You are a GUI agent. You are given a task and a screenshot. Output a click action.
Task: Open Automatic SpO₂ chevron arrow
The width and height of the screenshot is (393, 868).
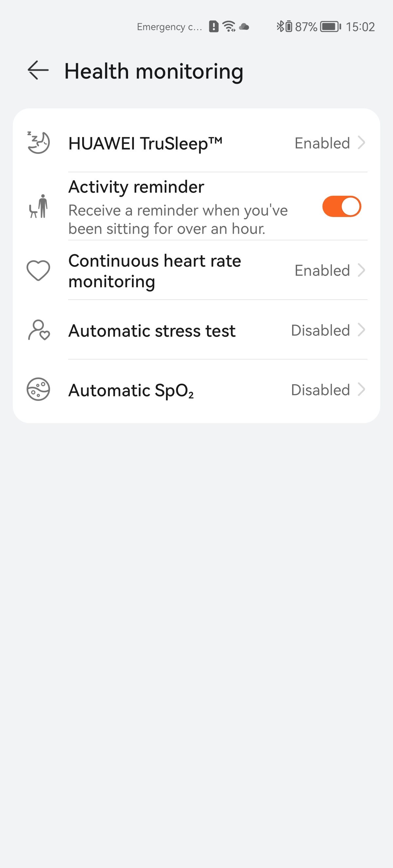point(361,389)
